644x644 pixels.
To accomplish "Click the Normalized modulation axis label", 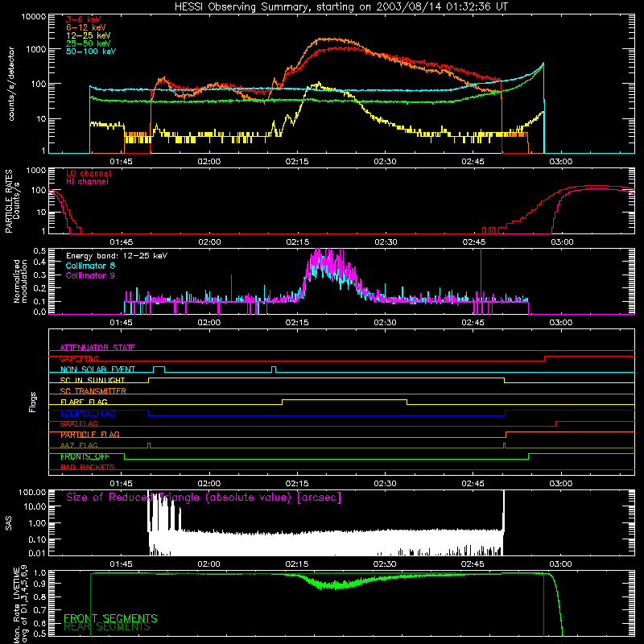I will point(20,281).
